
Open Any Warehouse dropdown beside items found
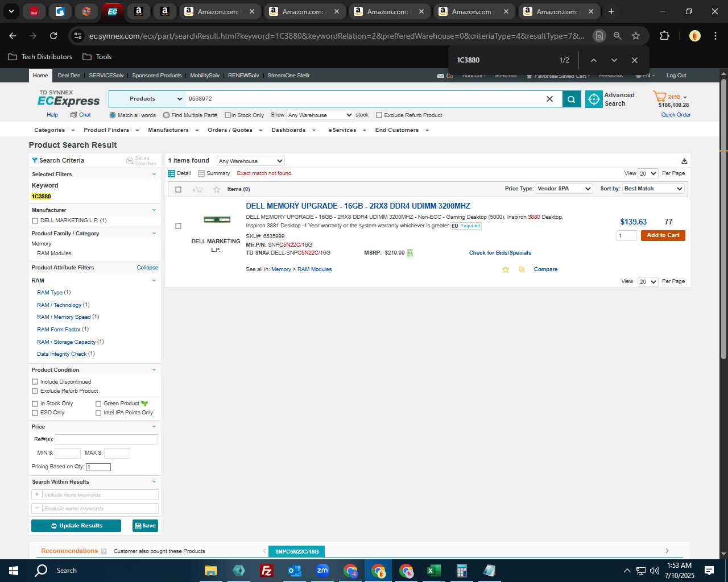pyautogui.click(x=250, y=161)
